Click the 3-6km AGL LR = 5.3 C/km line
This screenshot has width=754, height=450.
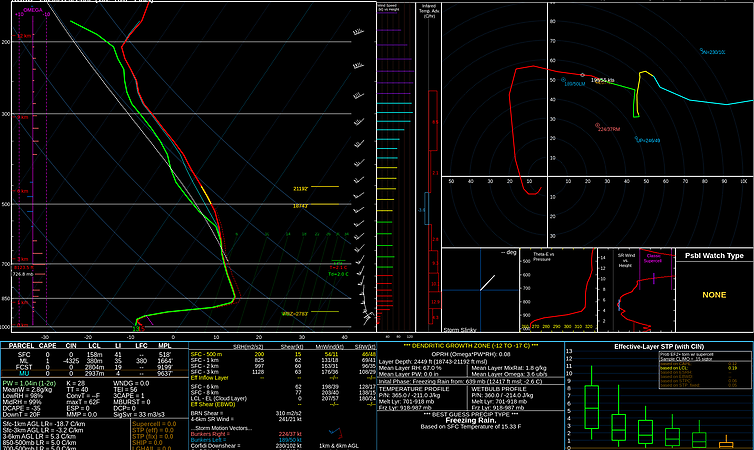[x=39, y=437]
